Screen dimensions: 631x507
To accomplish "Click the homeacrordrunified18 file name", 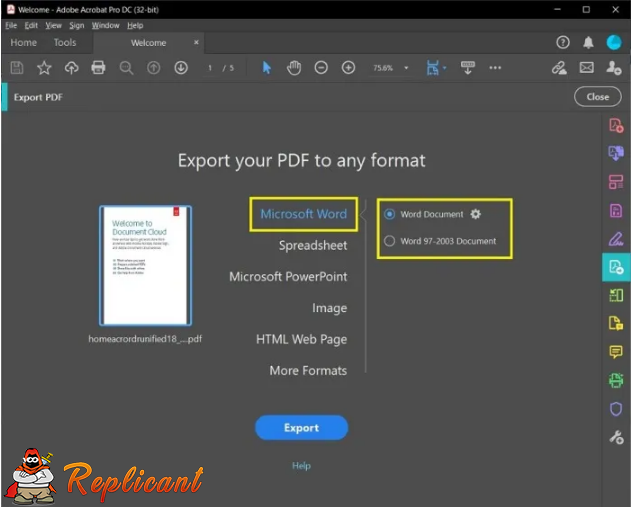I will [x=145, y=339].
